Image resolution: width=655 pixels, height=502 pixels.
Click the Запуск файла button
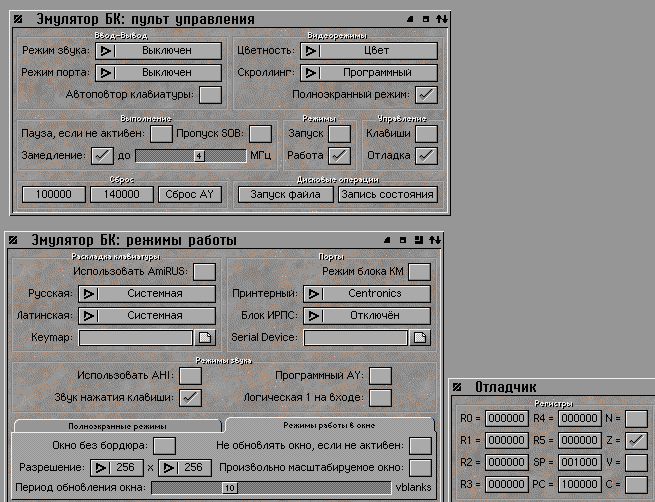tap(286, 195)
